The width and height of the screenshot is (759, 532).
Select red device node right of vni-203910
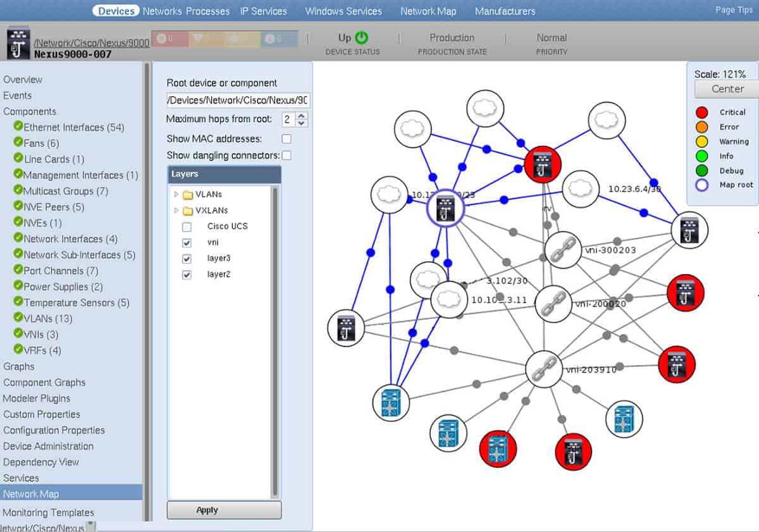coord(677,364)
